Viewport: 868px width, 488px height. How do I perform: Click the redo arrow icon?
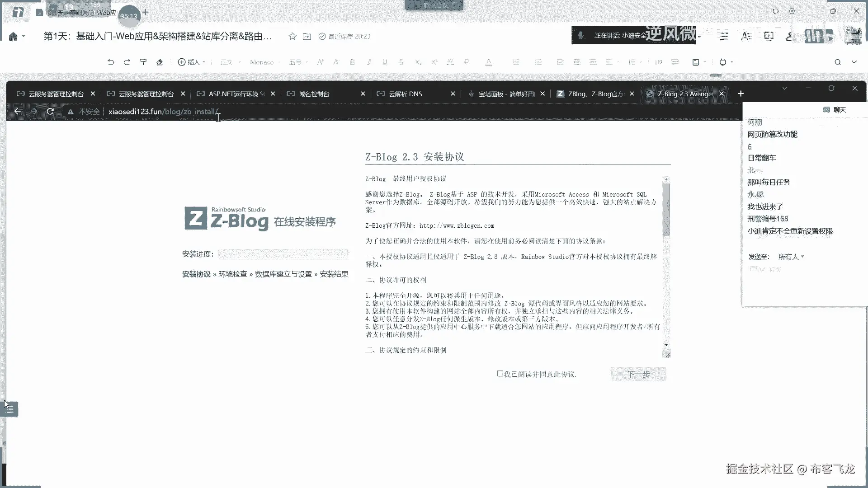click(127, 62)
